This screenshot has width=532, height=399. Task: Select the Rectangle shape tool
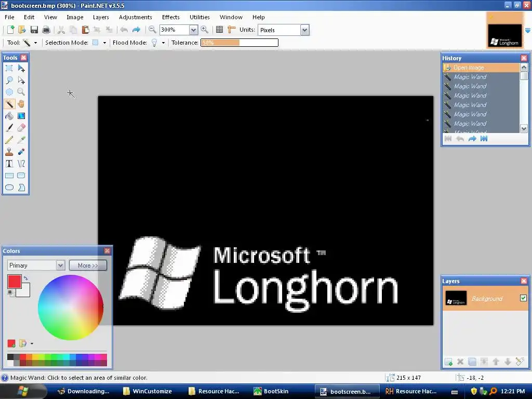tap(9, 176)
